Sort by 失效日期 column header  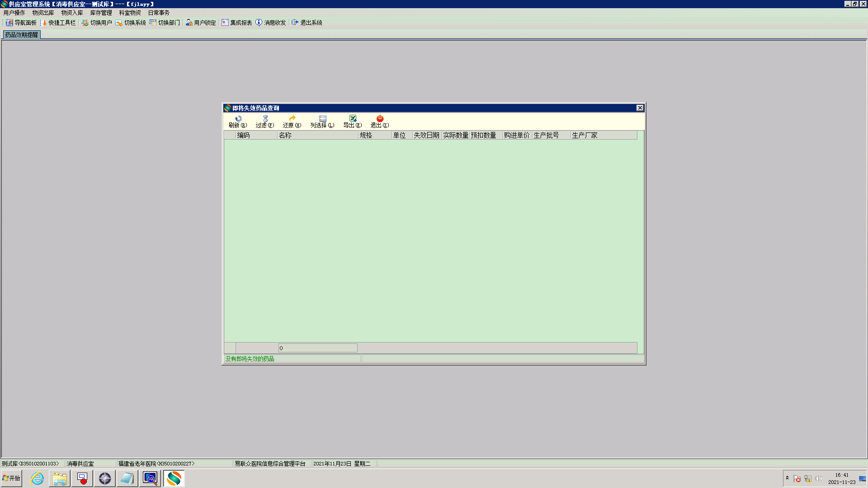coord(426,135)
